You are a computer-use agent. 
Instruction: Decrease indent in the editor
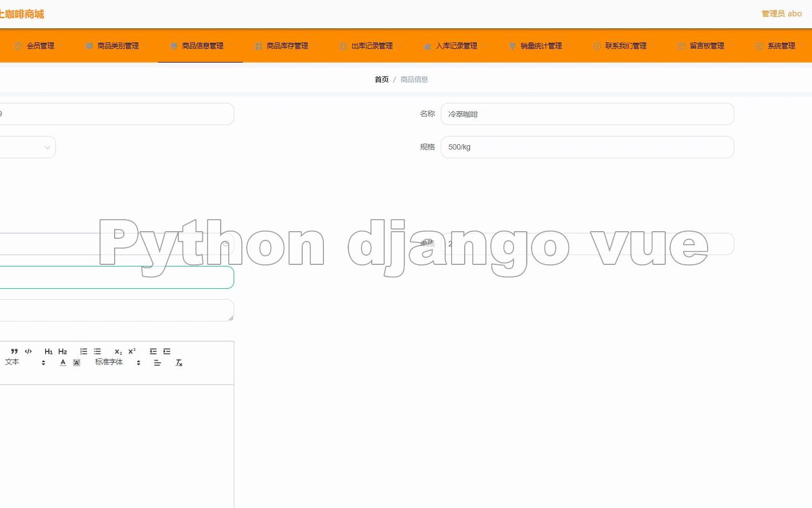(153, 351)
